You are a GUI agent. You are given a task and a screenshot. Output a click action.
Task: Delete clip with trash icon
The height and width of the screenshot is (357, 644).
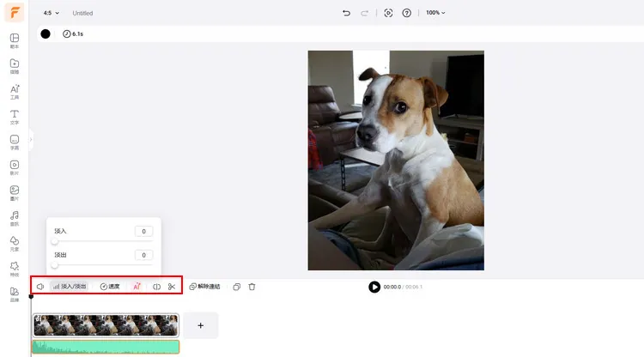tap(252, 287)
